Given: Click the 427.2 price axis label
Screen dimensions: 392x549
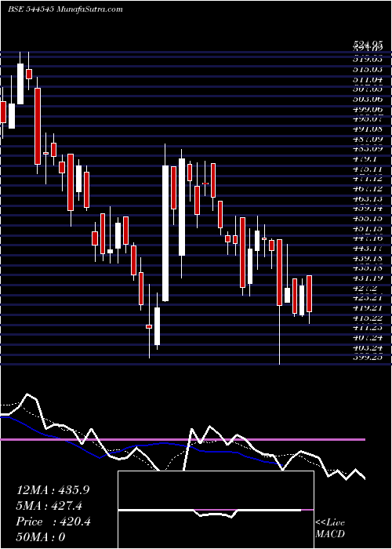Looking at the screenshot, I should [365, 288].
